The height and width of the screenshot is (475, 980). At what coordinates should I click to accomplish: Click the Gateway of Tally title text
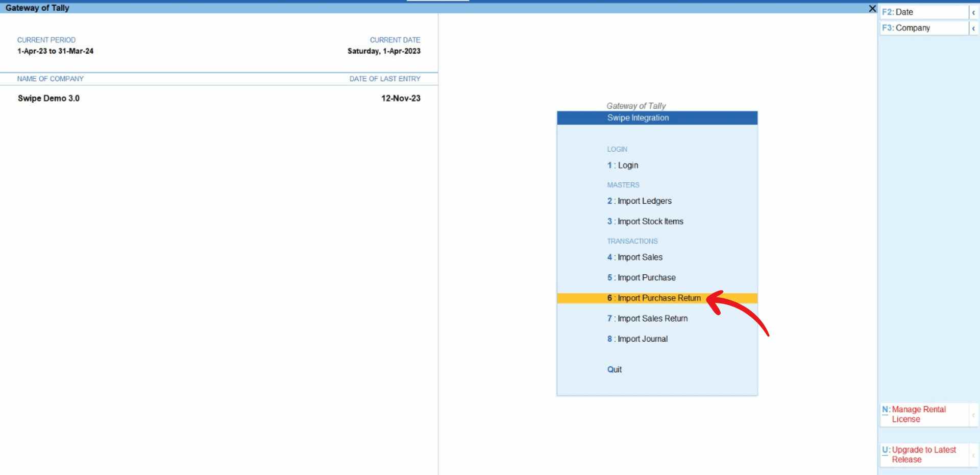point(37,8)
